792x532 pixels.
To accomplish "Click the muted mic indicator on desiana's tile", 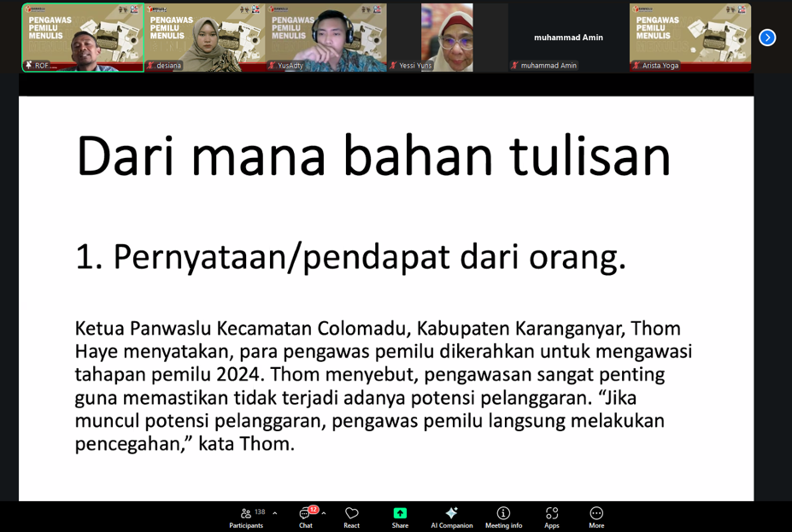I will click(x=150, y=65).
